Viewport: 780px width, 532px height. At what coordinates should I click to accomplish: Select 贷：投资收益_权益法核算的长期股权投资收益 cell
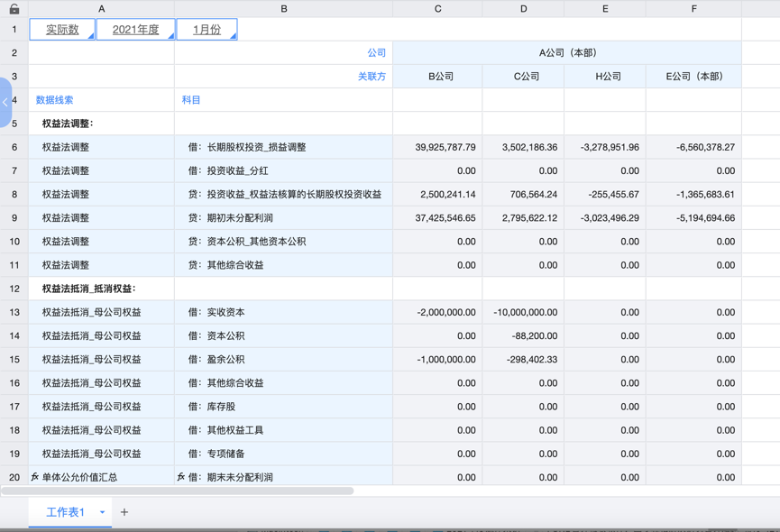click(x=283, y=195)
